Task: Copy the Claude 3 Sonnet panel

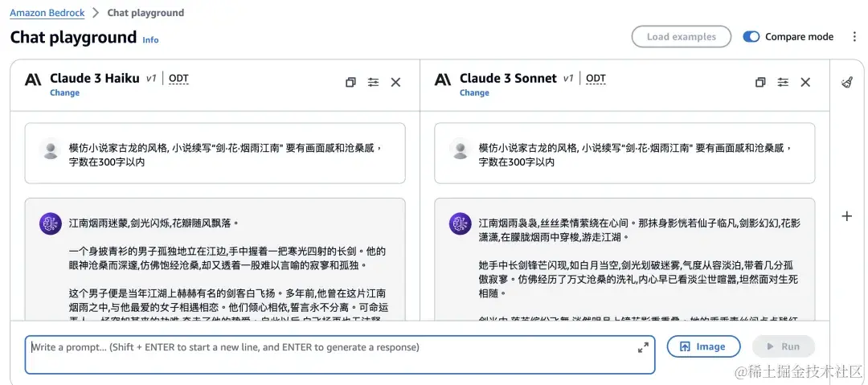Action: coord(760,82)
